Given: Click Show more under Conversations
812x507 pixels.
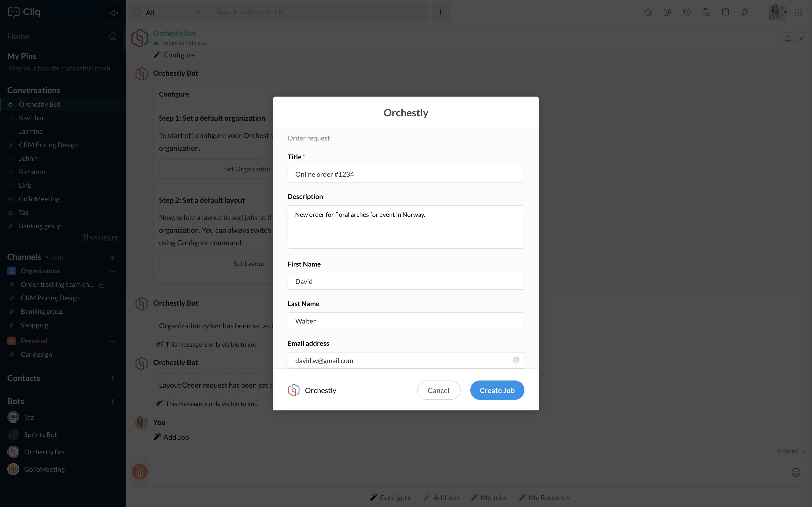Looking at the screenshot, I should coord(100,237).
